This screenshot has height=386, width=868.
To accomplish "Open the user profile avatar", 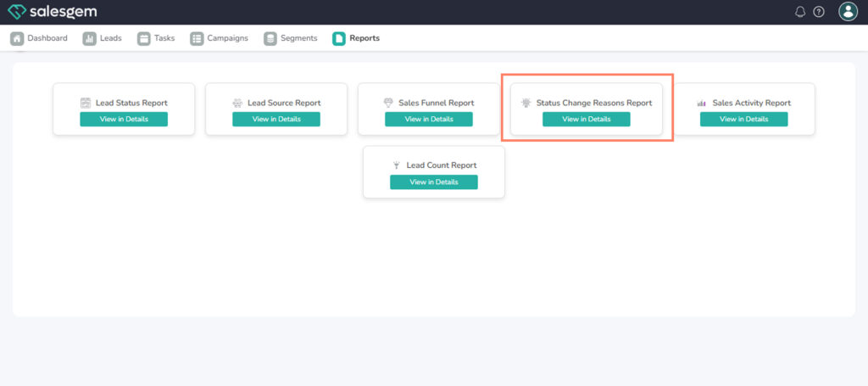I will pos(848,12).
